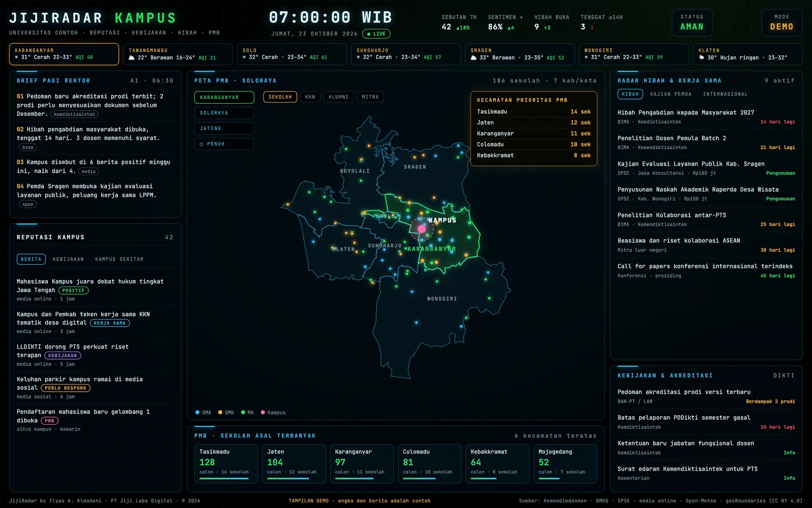812x508 pixels.
Task: Switch to the KAMPUS SEKITAR tab
Action: (119, 259)
